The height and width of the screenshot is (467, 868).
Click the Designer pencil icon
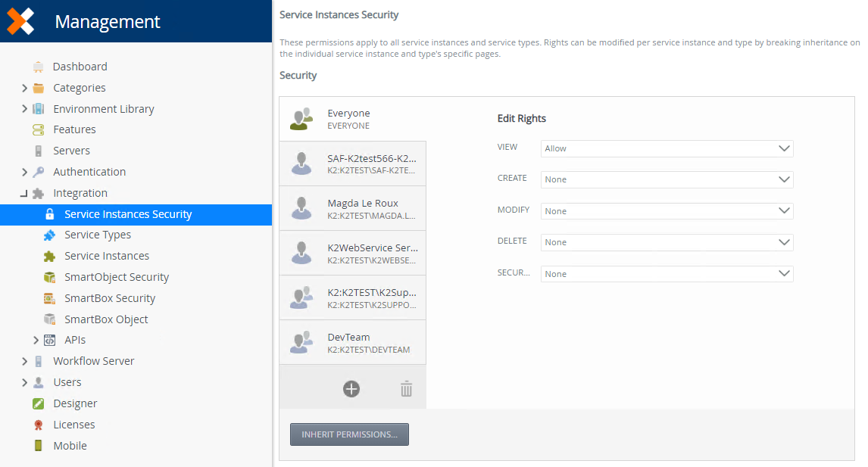coord(39,403)
